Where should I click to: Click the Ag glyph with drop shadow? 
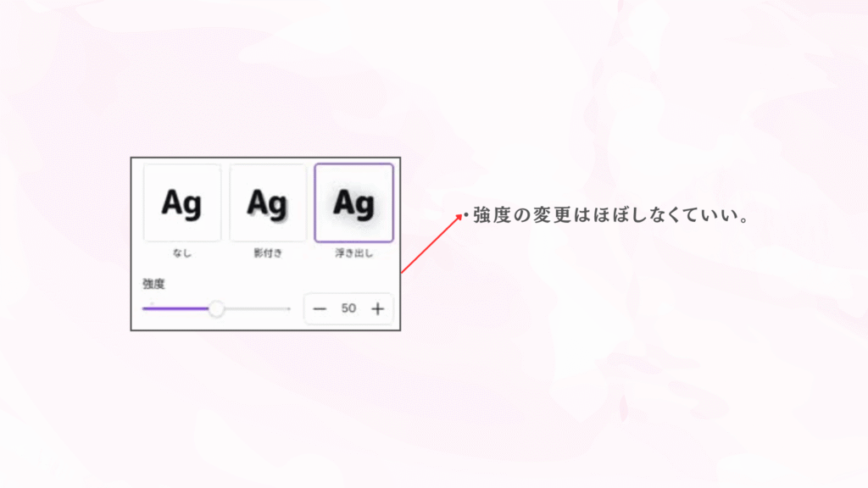coord(268,203)
